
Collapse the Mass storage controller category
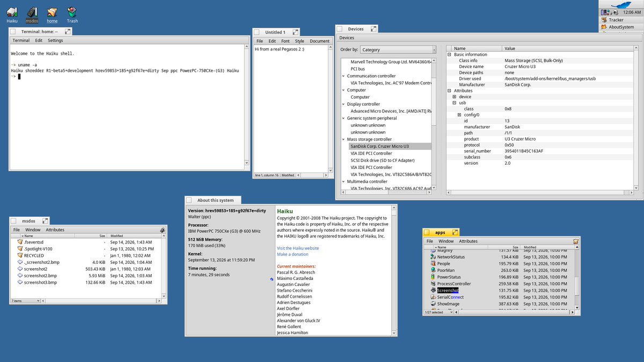click(343, 139)
